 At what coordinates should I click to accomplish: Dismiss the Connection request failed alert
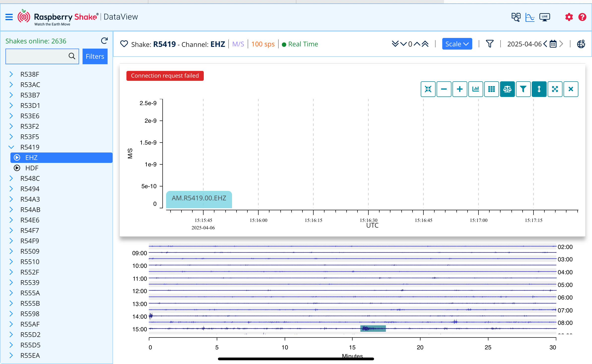pyautogui.click(x=165, y=76)
